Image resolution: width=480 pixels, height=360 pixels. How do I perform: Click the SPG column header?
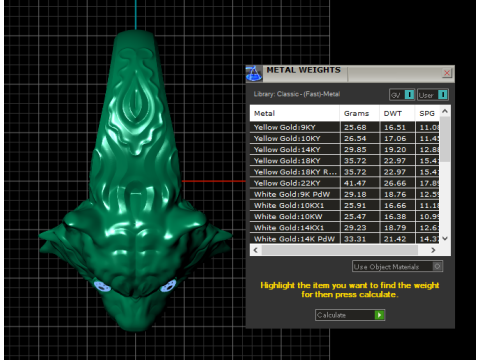coord(427,113)
